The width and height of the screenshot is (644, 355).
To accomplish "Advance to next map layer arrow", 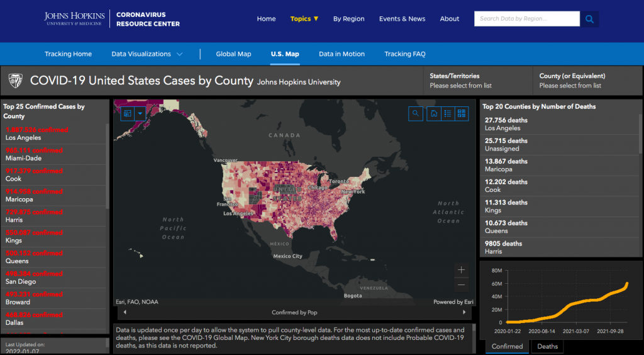I will coord(466,312).
